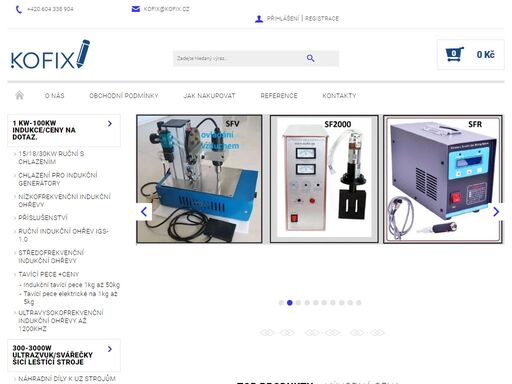Image resolution: width=512 pixels, height=384 pixels.
Task: Click the KOFIX logo
Action: pyautogui.click(x=50, y=55)
